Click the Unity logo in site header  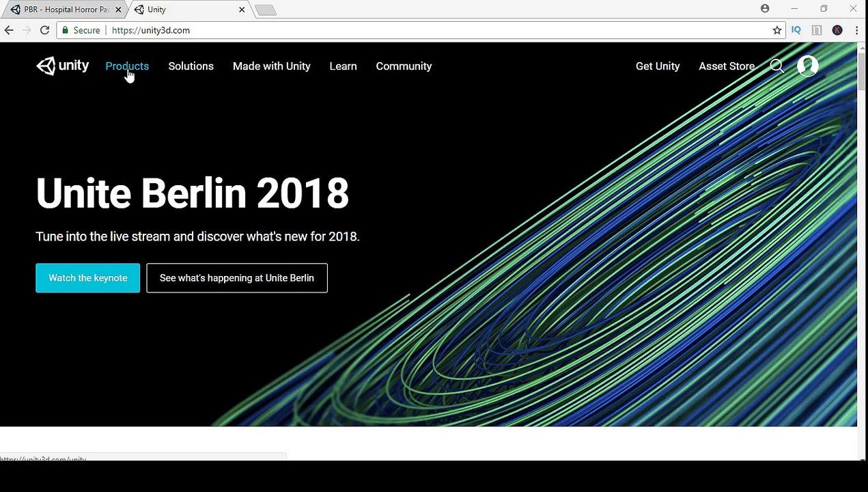tap(63, 66)
